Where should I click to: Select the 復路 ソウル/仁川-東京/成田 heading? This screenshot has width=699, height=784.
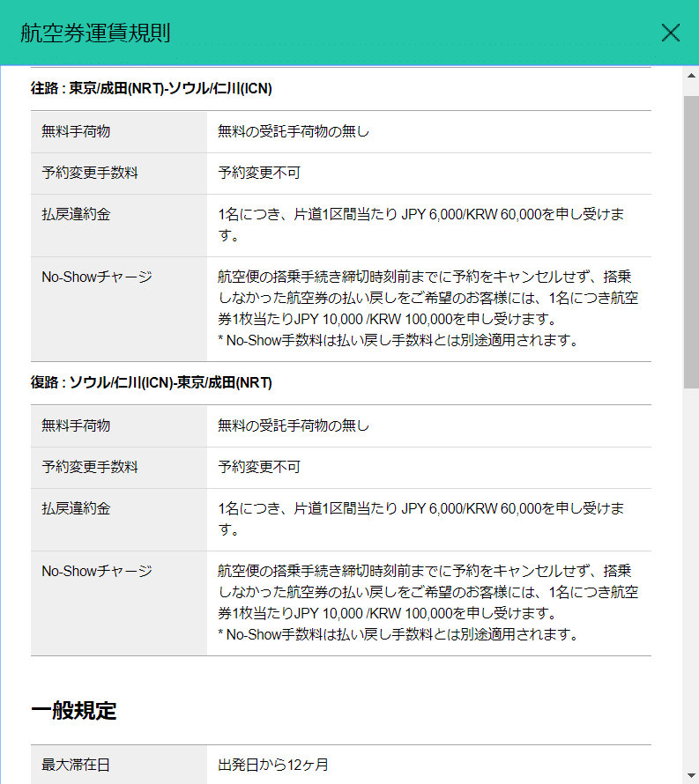coord(152,383)
